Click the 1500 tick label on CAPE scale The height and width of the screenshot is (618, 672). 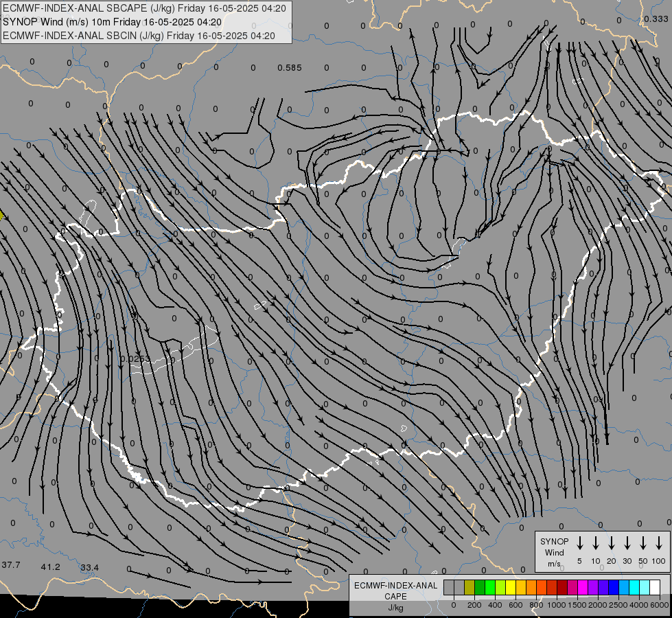pyautogui.click(x=577, y=605)
